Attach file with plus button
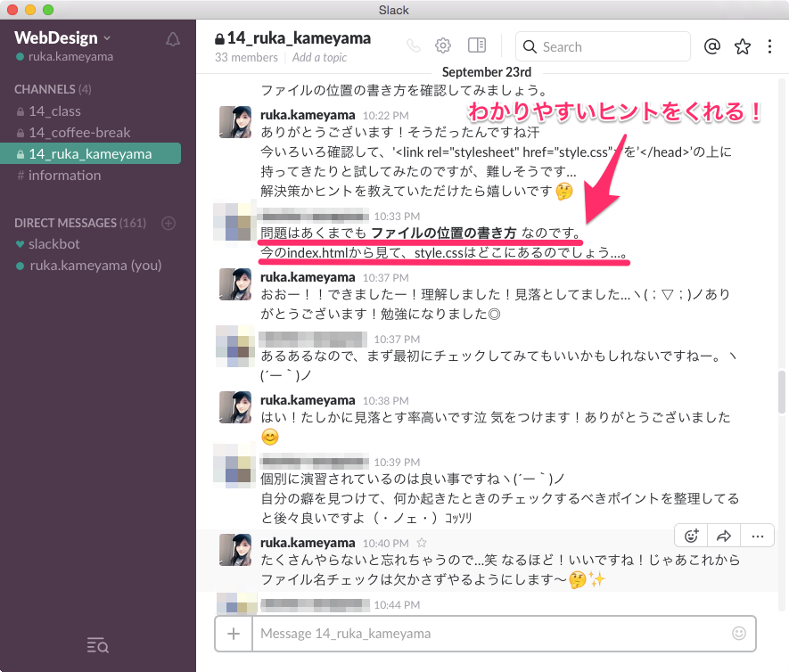Screen dimensions: 789x672 [234, 634]
